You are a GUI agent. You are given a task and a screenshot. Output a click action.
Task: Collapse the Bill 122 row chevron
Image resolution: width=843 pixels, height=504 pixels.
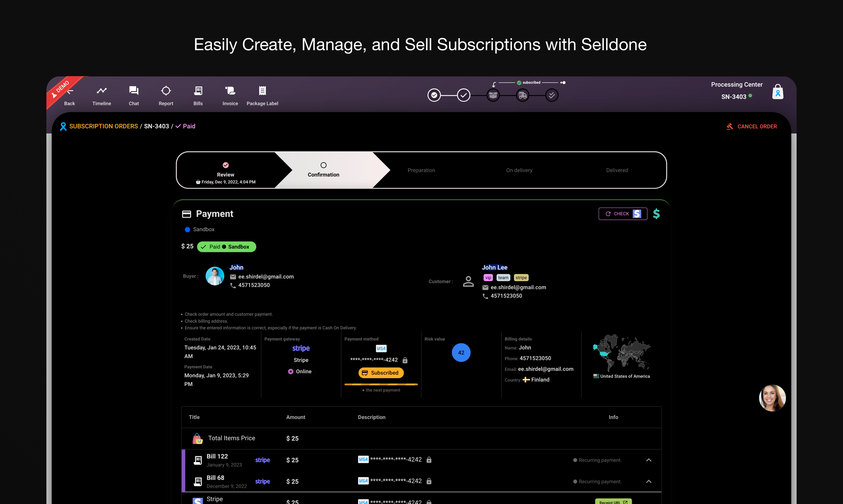649,460
